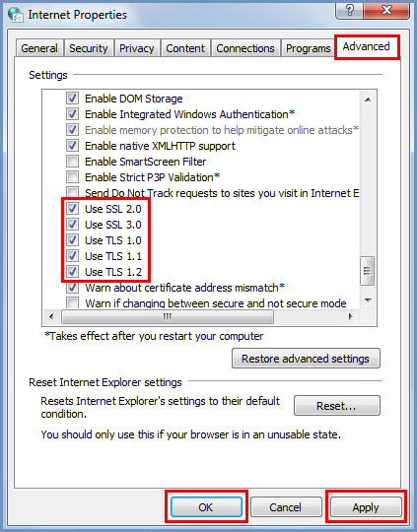The image size is (417, 532).
Task: Click the horizontal scroll right arrow
Action: pos(351,316)
